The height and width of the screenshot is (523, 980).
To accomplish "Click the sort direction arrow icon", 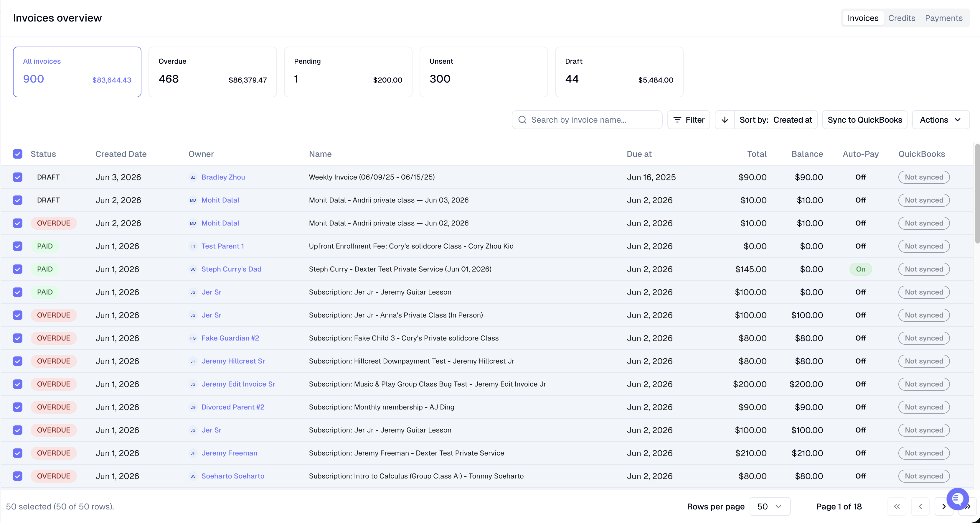I will tap(725, 120).
